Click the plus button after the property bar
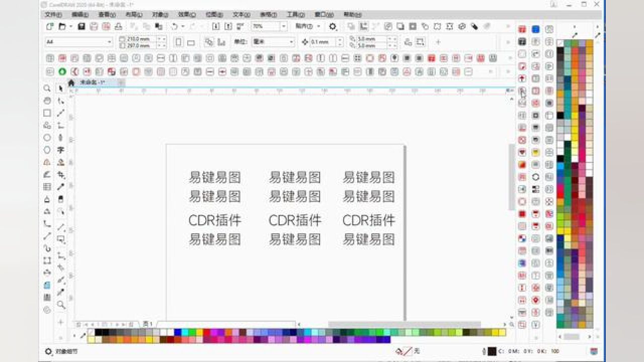This screenshot has width=644, height=362. 438,42
